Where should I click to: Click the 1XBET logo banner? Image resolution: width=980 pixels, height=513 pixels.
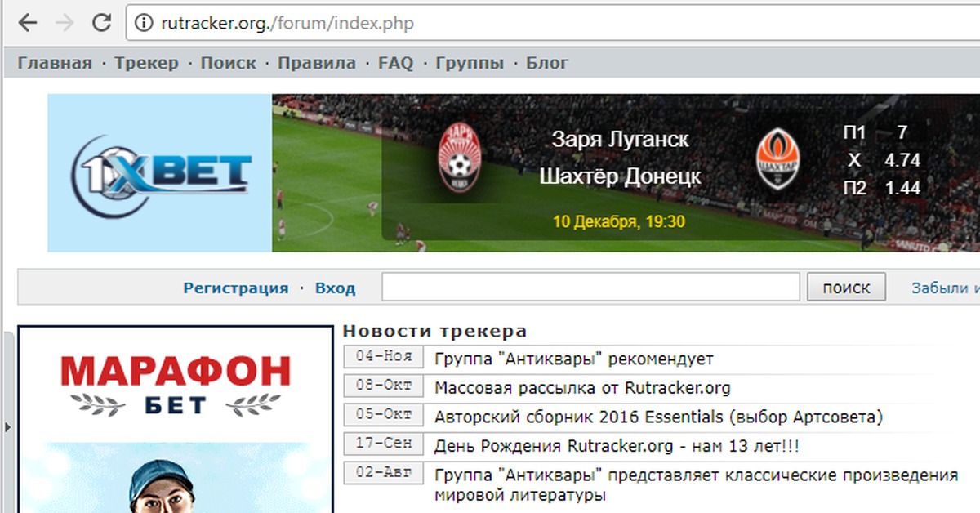point(160,173)
